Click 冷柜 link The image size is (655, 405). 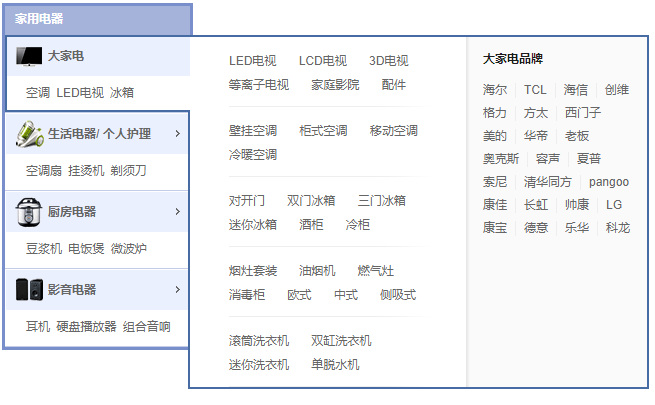(358, 225)
